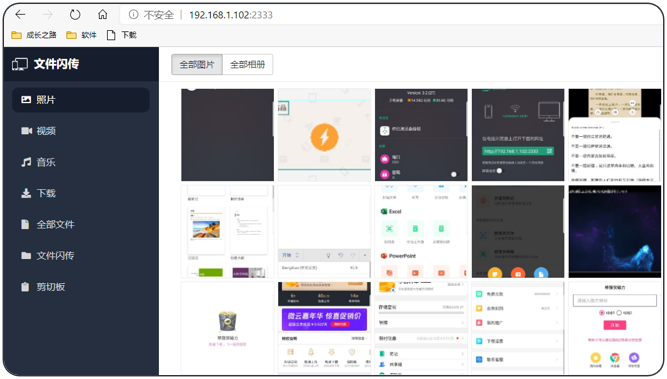
Task: Switch to the 全部相册 tab
Action: tap(248, 65)
